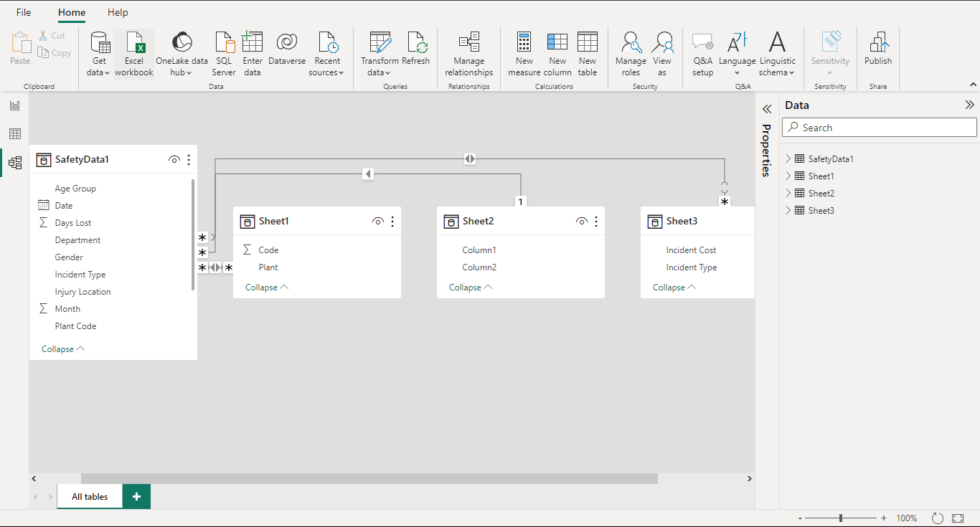Toggle visibility of the SafetyData1 table

point(174,159)
